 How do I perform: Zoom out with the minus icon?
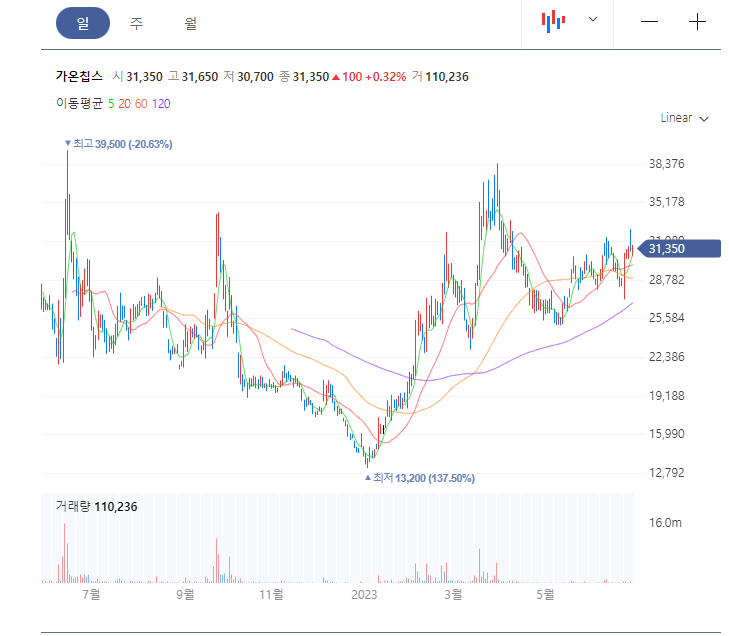tap(649, 22)
